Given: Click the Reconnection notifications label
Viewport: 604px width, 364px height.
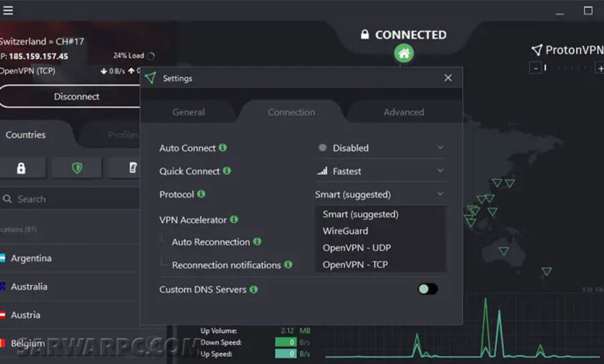Looking at the screenshot, I should [226, 265].
